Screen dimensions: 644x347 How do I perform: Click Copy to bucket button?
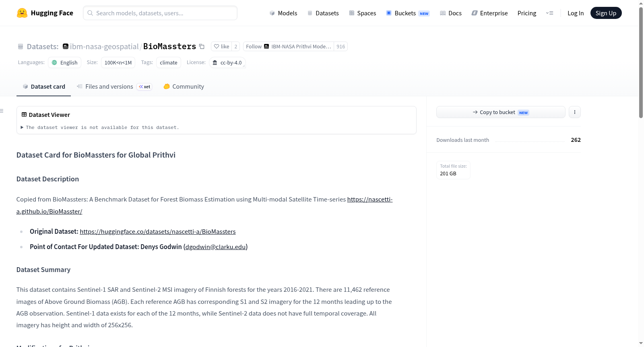pyautogui.click(x=501, y=112)
